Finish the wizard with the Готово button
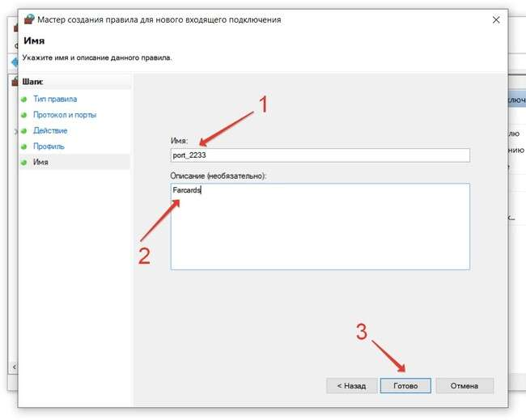 point(405,386)
